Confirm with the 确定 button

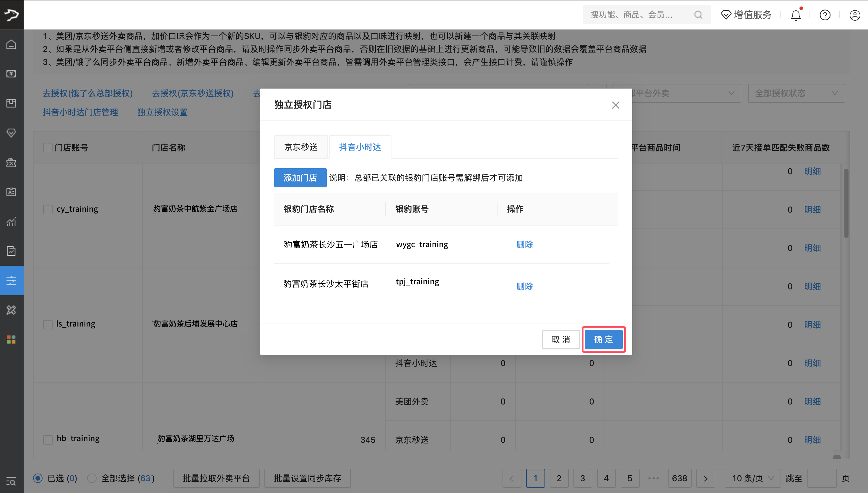pyautogui.click(x=603, y=339)
